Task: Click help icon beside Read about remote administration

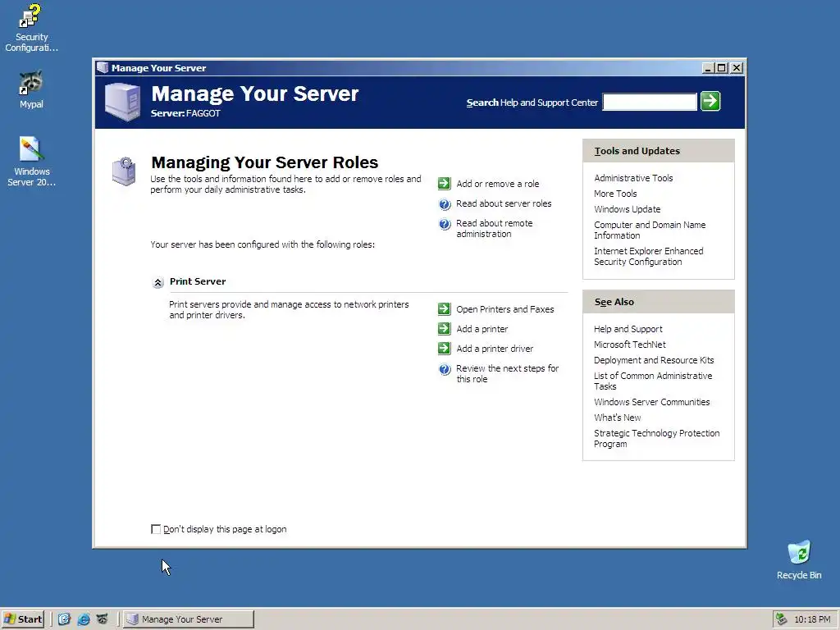Action: point(445,224)
